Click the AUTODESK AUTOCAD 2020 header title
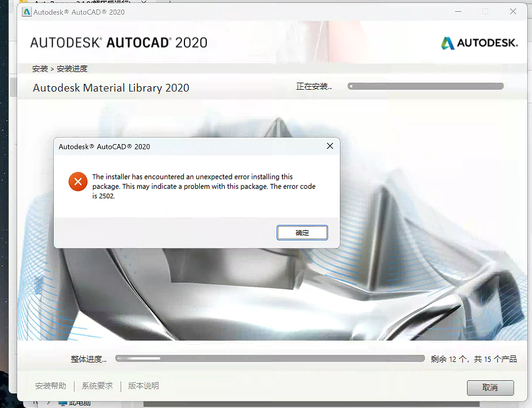 119,43
